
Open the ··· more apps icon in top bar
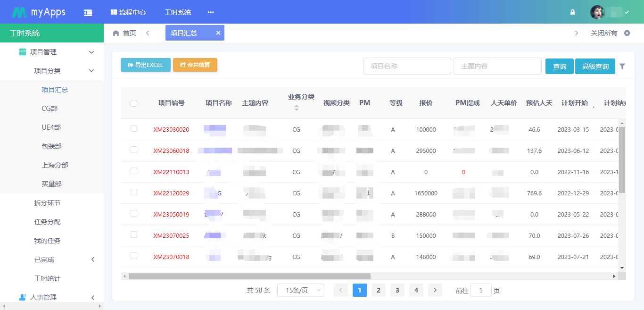[x=210, y=11]
